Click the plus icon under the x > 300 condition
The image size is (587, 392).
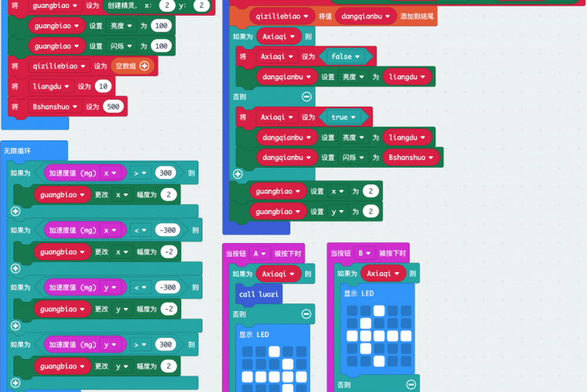click(x=15, y=212)
